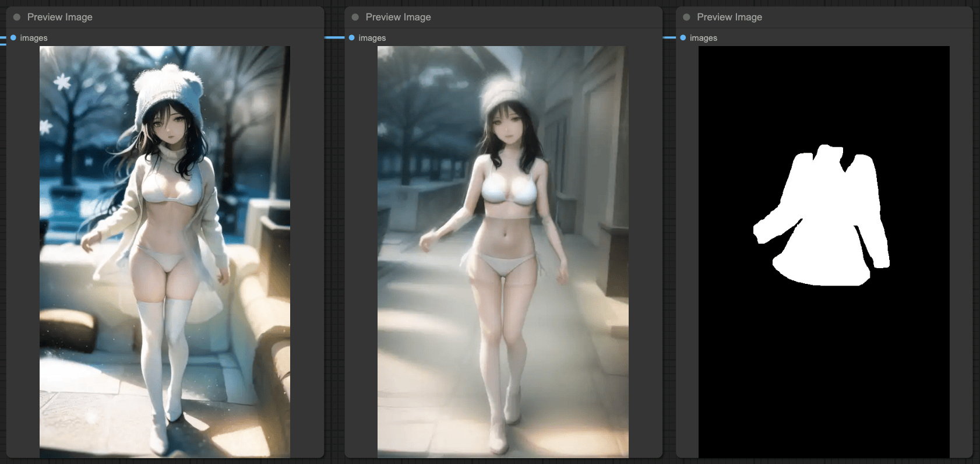
Task: Open the preview thumbnail with street walkway background
Action: tap(503, 252)
